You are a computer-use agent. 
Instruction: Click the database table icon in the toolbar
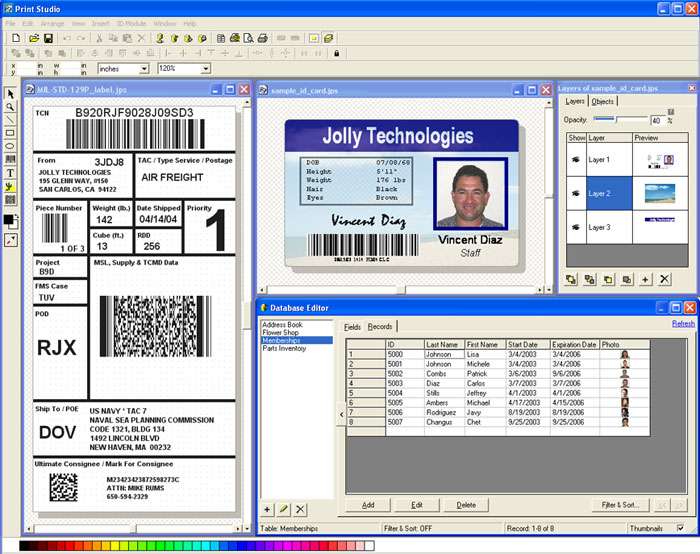tap(221, 38)
